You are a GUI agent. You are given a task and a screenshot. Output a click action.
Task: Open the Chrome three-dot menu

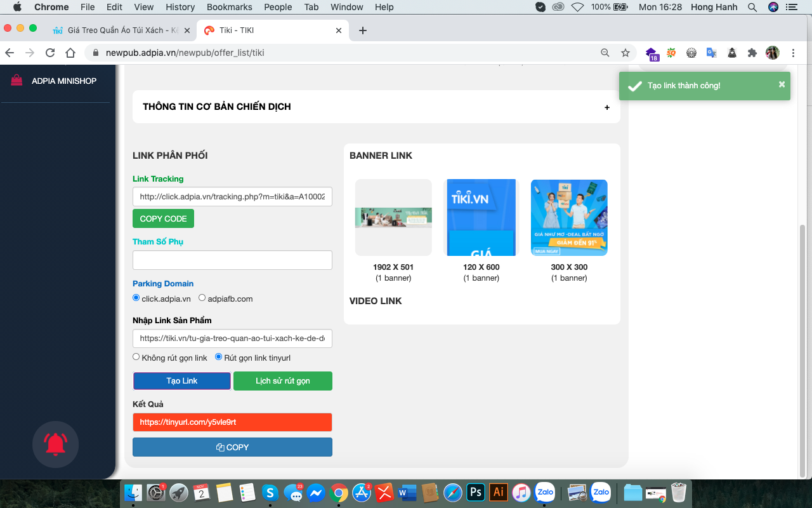coord(794,53)
